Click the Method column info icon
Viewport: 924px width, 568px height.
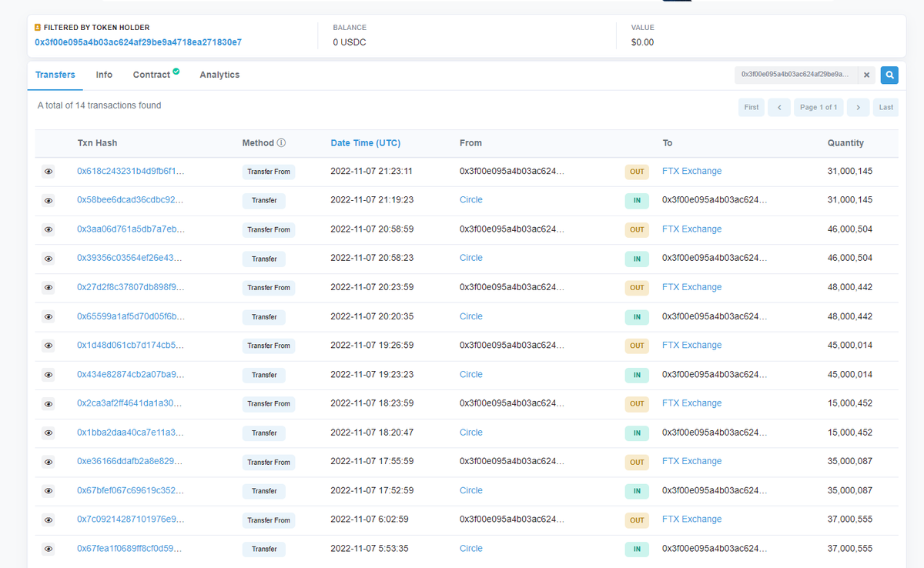281,143
